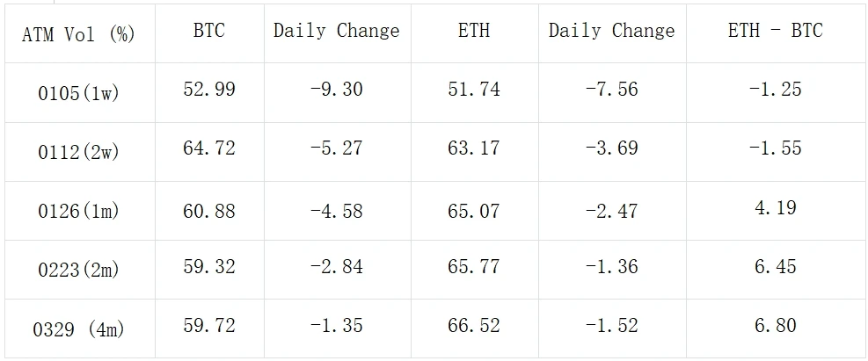Click the ETH column header

tap(474, 31)
